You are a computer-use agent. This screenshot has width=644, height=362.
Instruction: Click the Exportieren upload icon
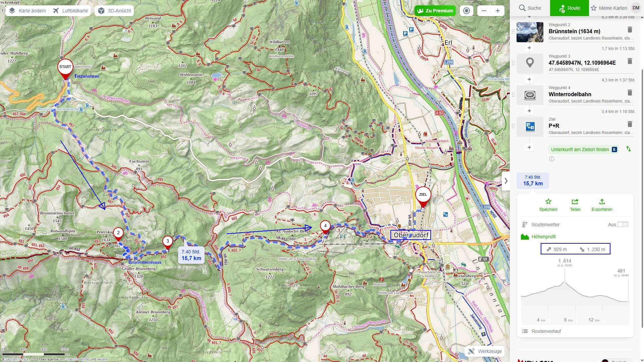[602, 202]
